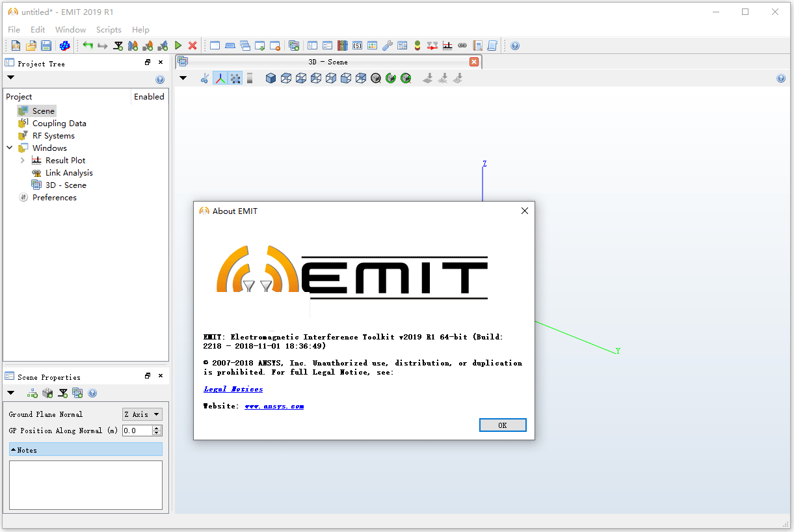The width and height of the screenshot is (794, 532).
Task: Click the scissors cut icon in scene toolbar
Action: 205,78
